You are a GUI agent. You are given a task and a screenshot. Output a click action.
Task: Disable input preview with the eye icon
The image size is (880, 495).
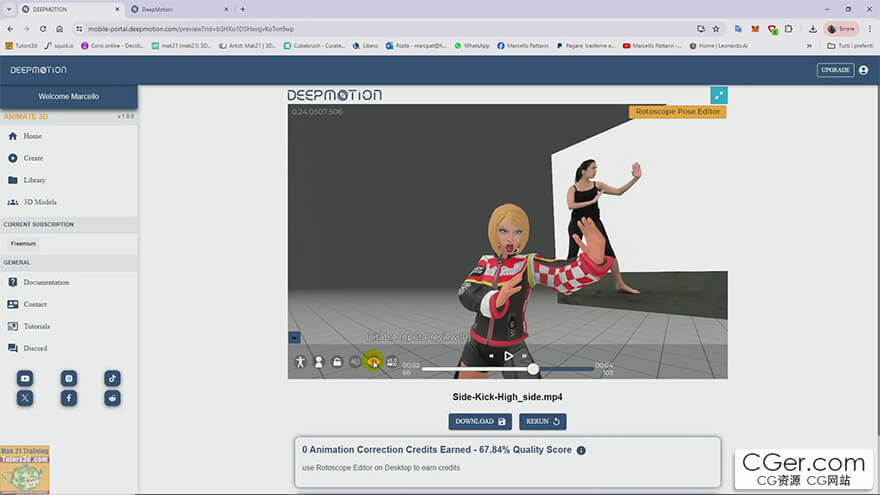pos(373,362)
